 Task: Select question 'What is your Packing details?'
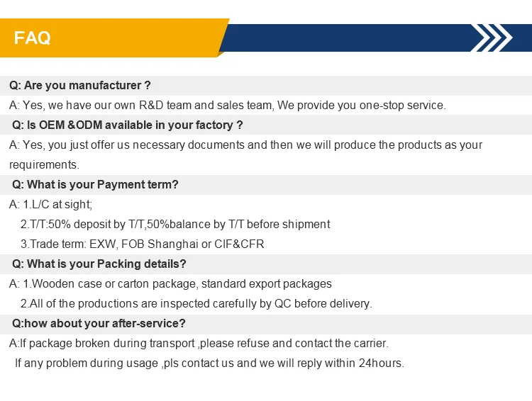[99, 264]
